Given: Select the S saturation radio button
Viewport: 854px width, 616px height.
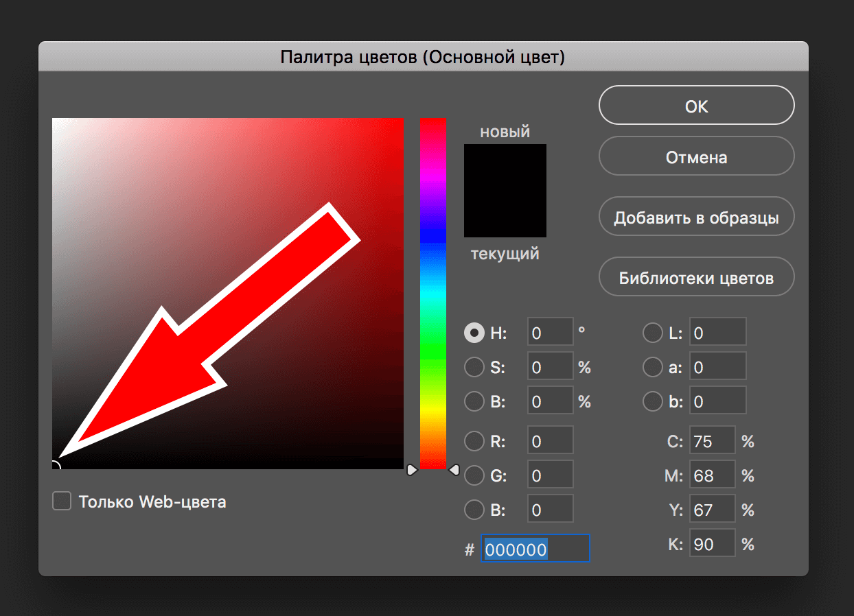Looking at the screenshot, I should 474,368.
